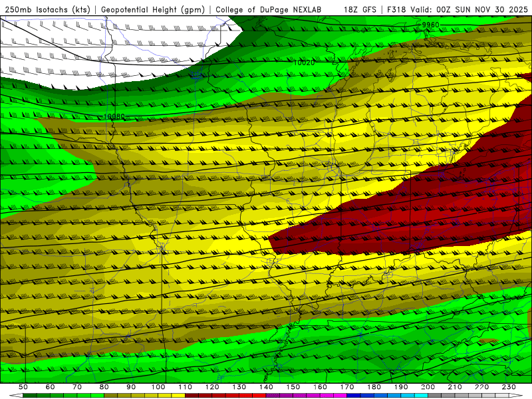Pick the dark red swatch starting at 110
Image resolution: width=532 pixels, height=399 pixels.
click(x=192, y=395)
